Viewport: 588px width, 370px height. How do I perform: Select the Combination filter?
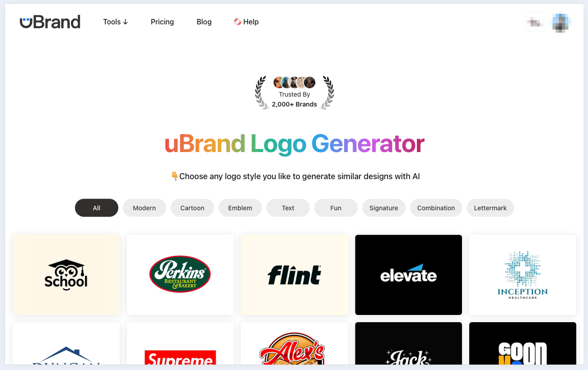(436, 208)
